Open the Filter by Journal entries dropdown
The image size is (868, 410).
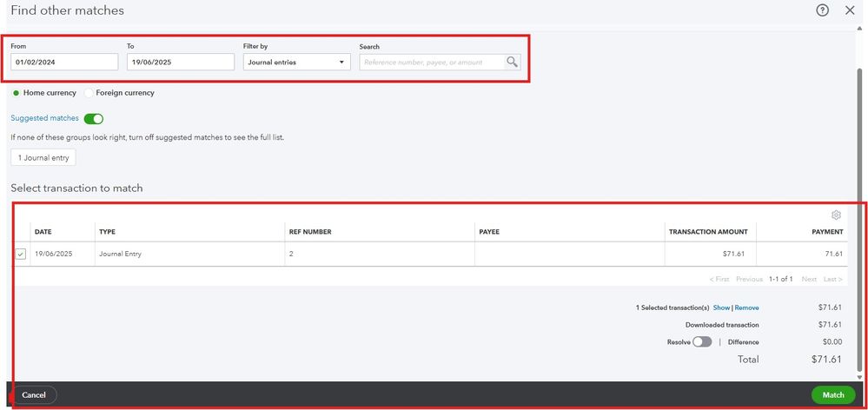[x=296, y=62]
